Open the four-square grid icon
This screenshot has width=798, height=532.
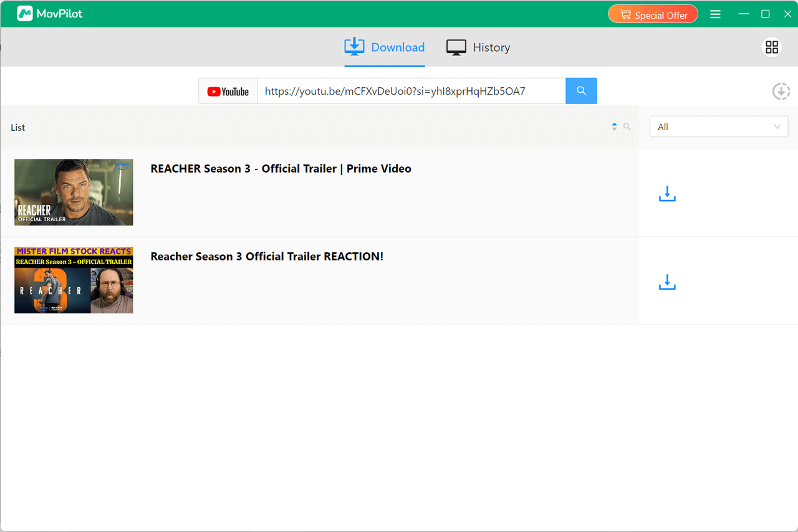pos(772,47)
